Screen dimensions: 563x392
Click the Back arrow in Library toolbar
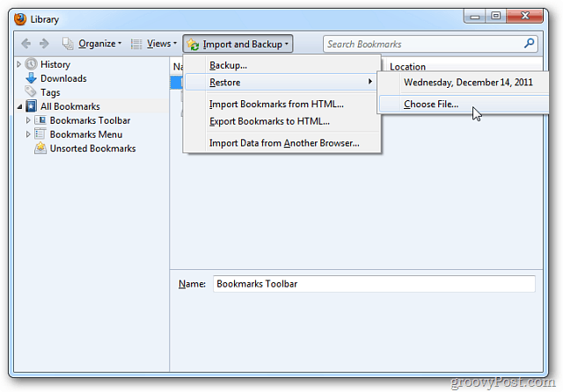[x=26, y=44]
